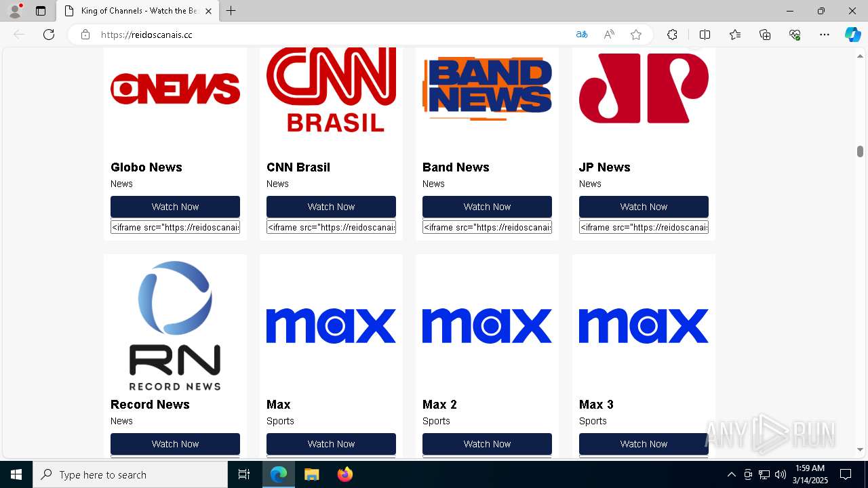Open Task View on taskbar
Viewport: 868px width, 488px height.
tap(244, 474)
